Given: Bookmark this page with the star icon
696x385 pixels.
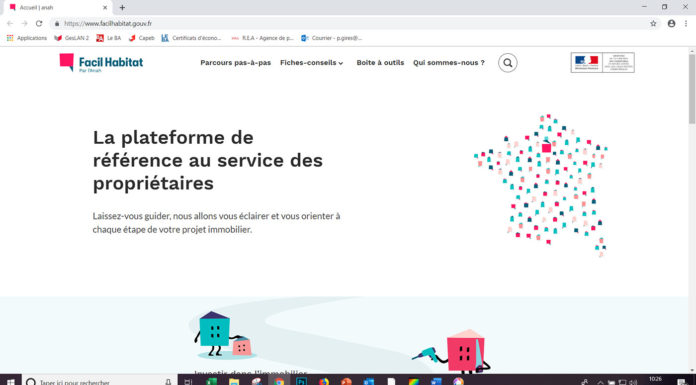Looking at the screenshot, I should (x=653, y=24).
